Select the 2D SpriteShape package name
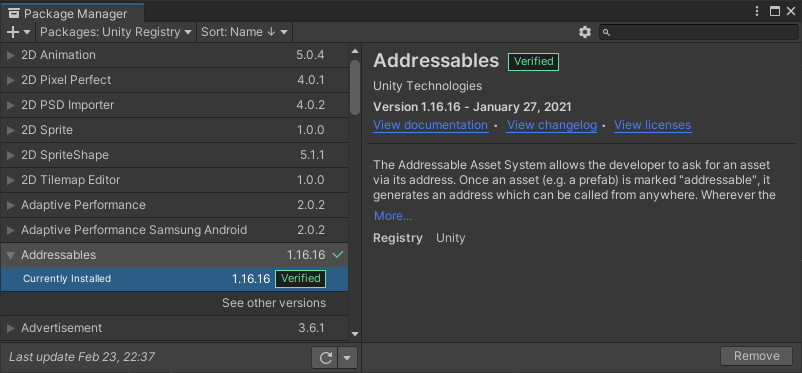 (x=65, y=155)
